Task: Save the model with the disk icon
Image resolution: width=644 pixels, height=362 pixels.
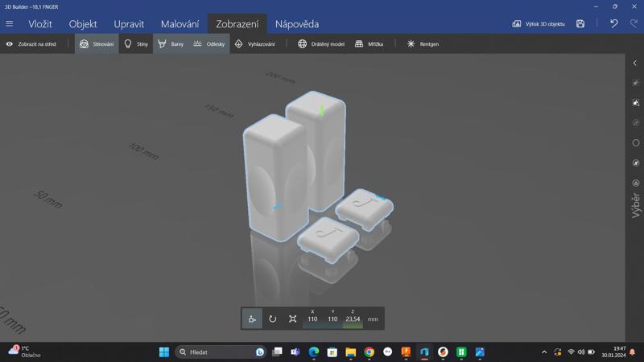Action: click(580, 24)
